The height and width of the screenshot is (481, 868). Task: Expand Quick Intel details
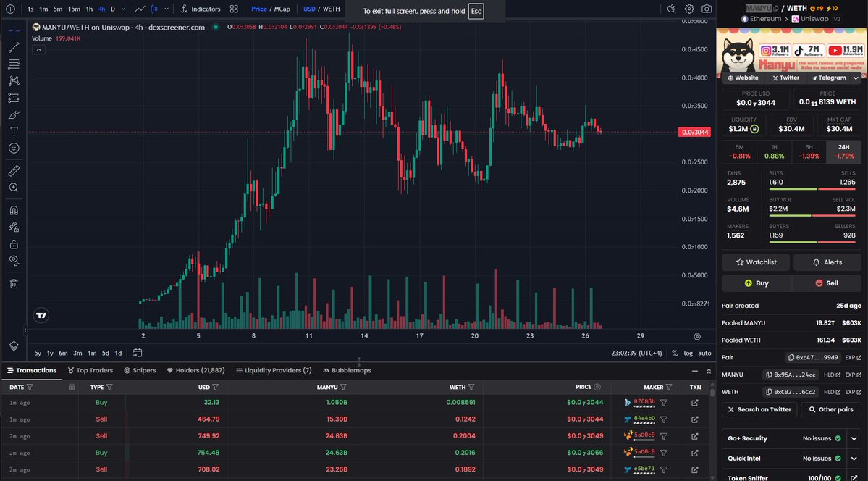(854, 459)
